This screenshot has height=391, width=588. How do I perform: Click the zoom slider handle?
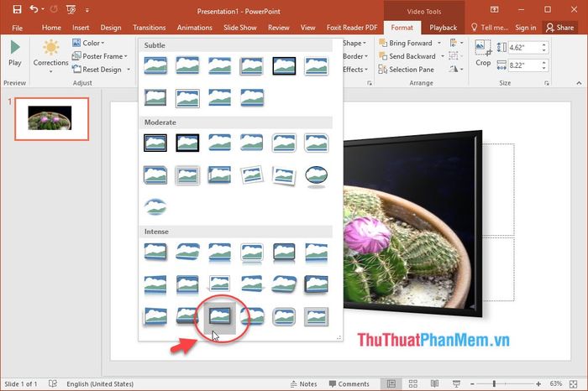click(x=494, y=384)
